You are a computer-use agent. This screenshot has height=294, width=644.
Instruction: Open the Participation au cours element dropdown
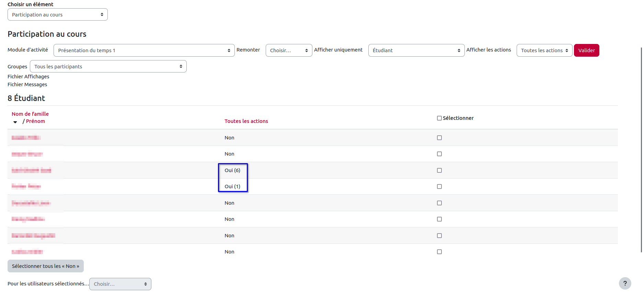[x=57, y=15]
